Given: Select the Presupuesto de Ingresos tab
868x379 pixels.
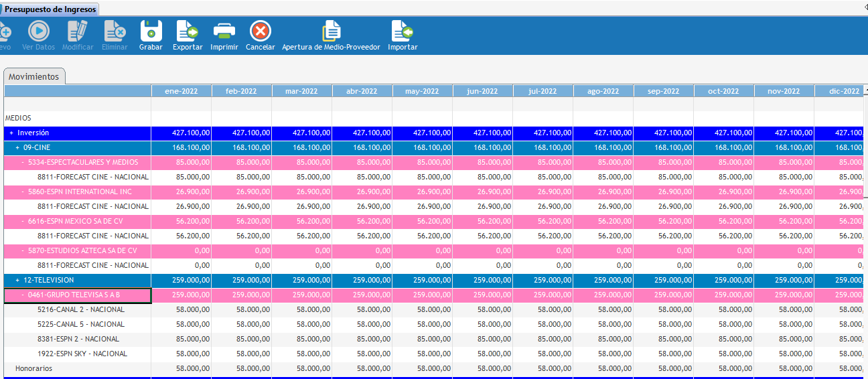Looking at the screenshot, I should coord(50,9).
